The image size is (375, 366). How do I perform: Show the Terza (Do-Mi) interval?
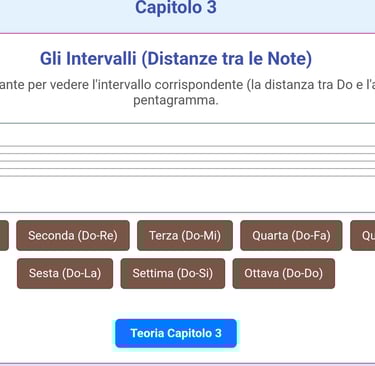coord(185,235)
